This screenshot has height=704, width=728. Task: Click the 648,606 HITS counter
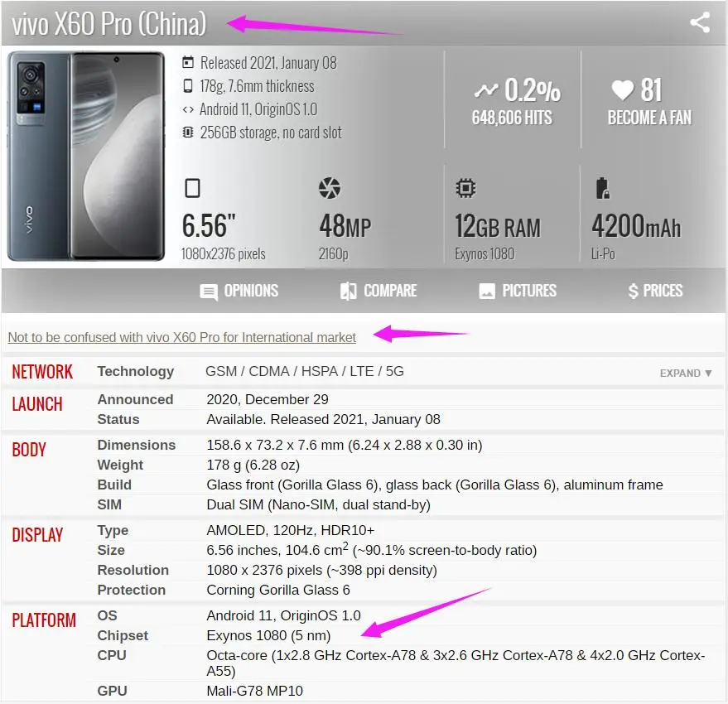coord(512,118)
